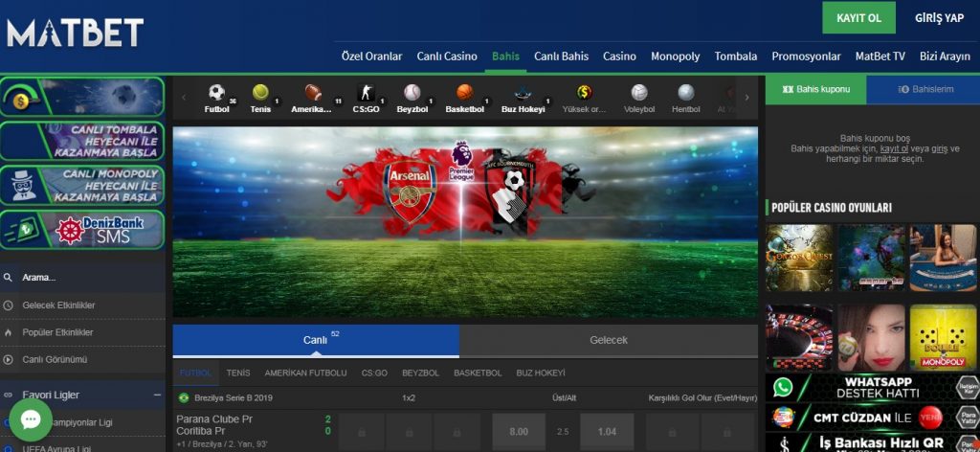The height and width of the screenshot is (452, 980).
Task: Open the live chat bubble
Action: [x=30, y=419]
